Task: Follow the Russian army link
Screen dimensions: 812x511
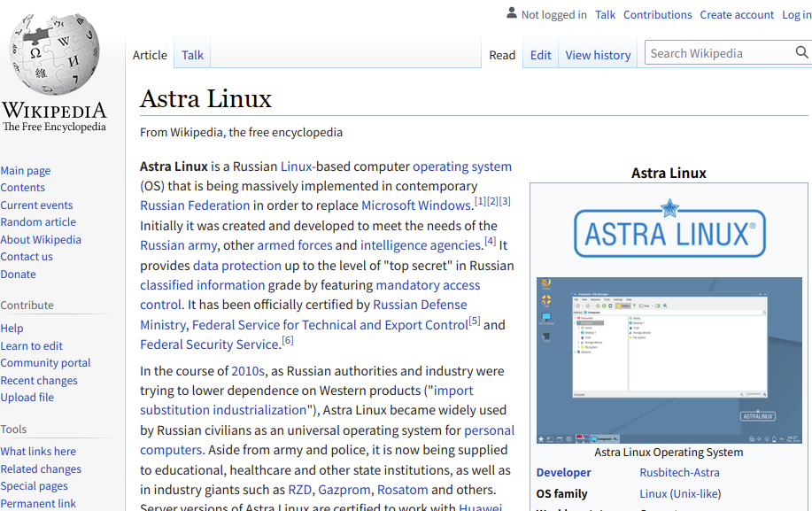Action: pyautogui.click(x=179, y=245)
